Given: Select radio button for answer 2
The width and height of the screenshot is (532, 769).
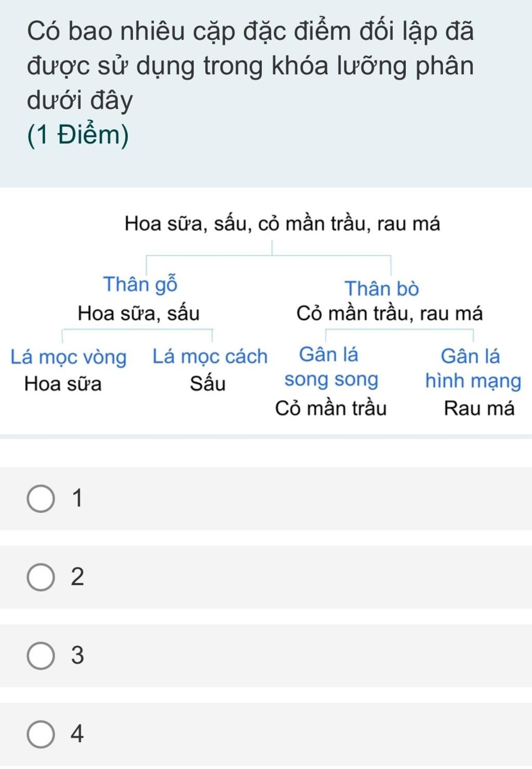Looking at the screenshot, I should (41, 577).
